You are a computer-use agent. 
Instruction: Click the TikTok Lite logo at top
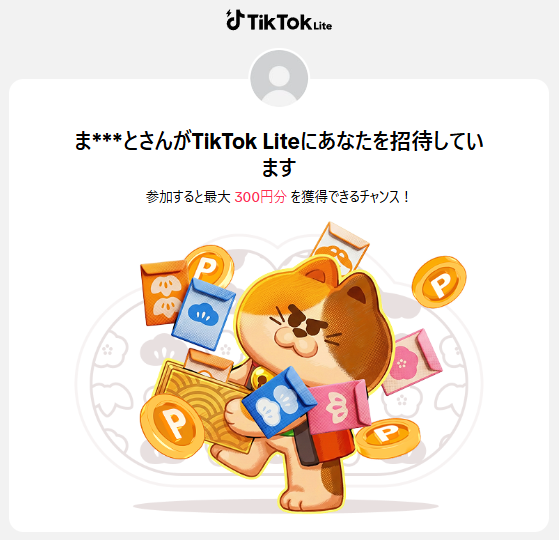point(279,21)
